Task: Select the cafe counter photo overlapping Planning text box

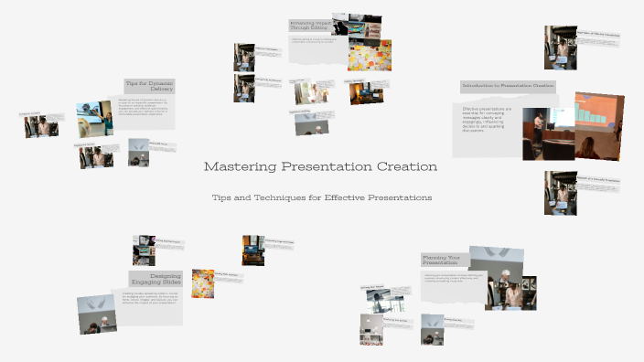Action: [x=511, y=293]
